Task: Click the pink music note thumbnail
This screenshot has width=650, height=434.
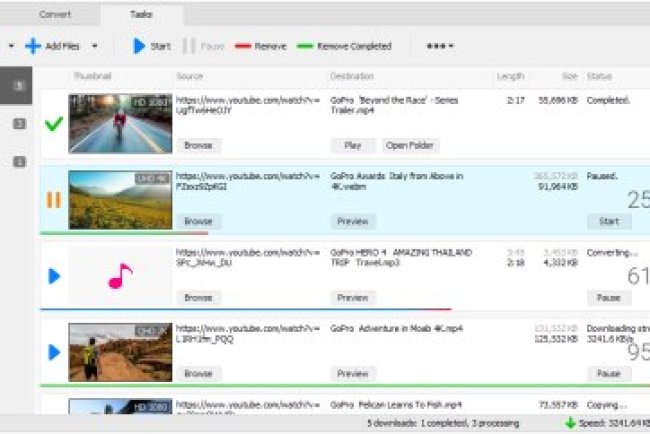Action: coord(120,276)
